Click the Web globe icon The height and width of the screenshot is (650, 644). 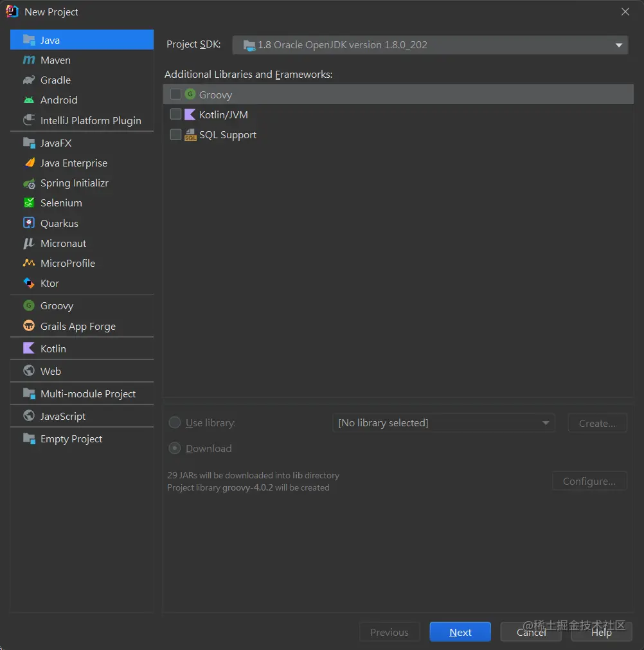tap(29, 370)
